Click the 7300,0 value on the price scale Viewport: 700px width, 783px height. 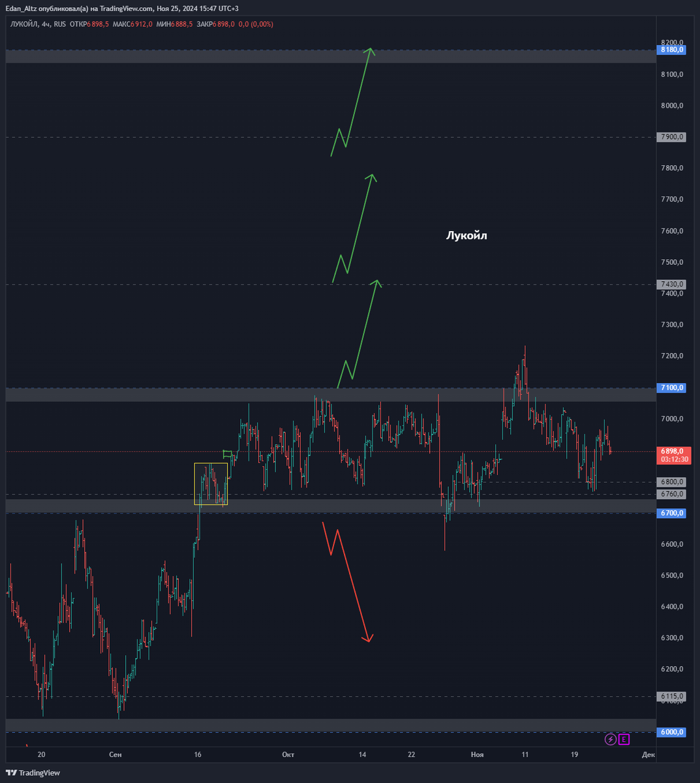[x=672, y=325]
